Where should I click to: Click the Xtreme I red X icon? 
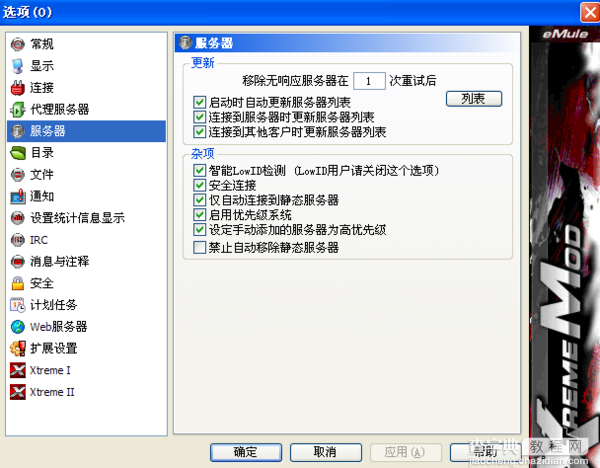coord(18,370)
